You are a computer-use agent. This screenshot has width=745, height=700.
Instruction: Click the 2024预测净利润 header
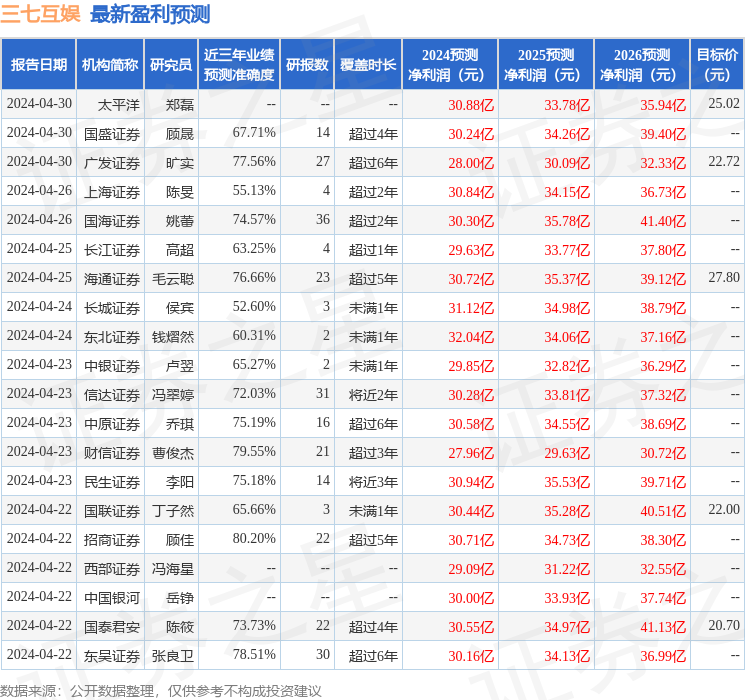pyautogui.click(x=449, y=65)
